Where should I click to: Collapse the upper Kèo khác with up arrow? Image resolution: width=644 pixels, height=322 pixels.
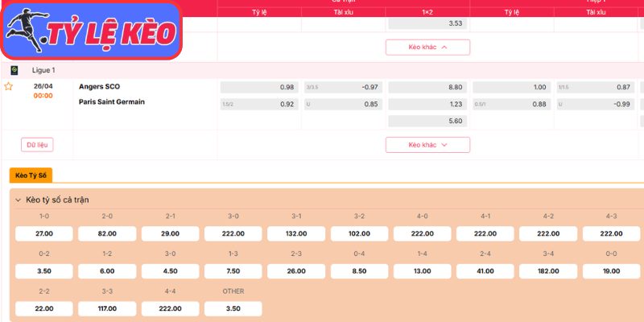coord(427,47)
